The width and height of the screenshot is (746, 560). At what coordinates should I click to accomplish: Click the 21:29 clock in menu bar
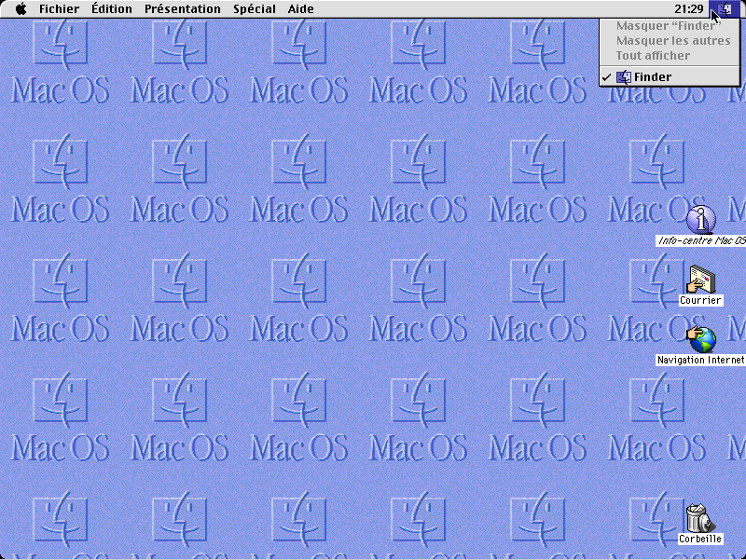point(688,9)
